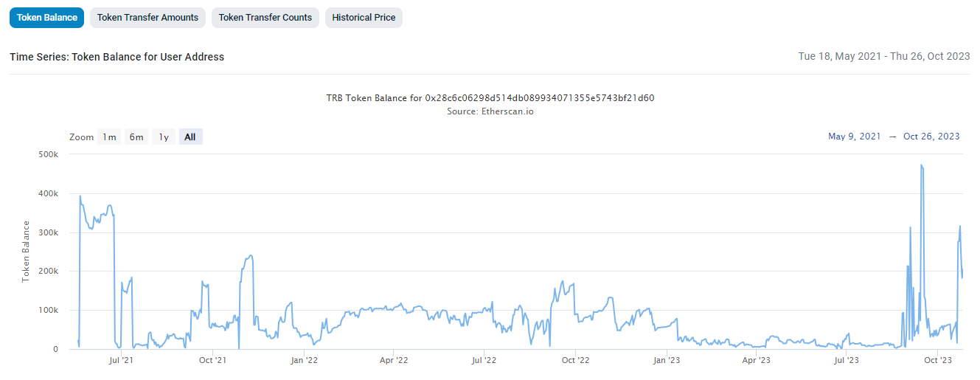This screenshot has width=980, height=380.
Task: Click the Time Series heading text
Action: (x=117, y=57)
